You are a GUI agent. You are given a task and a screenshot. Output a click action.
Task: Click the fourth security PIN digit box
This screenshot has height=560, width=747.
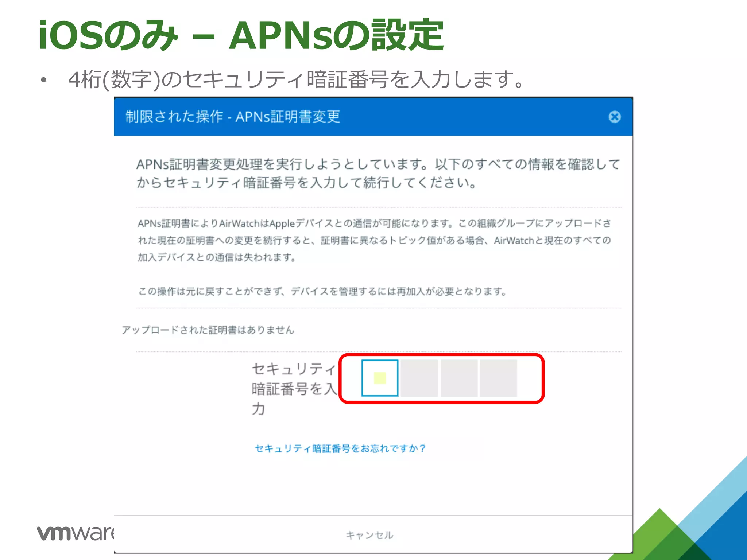click(x=498, y=378)
